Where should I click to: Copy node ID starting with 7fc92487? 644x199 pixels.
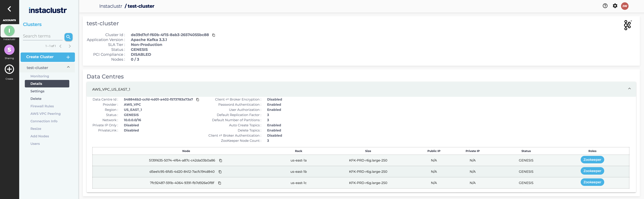[219, 183]
